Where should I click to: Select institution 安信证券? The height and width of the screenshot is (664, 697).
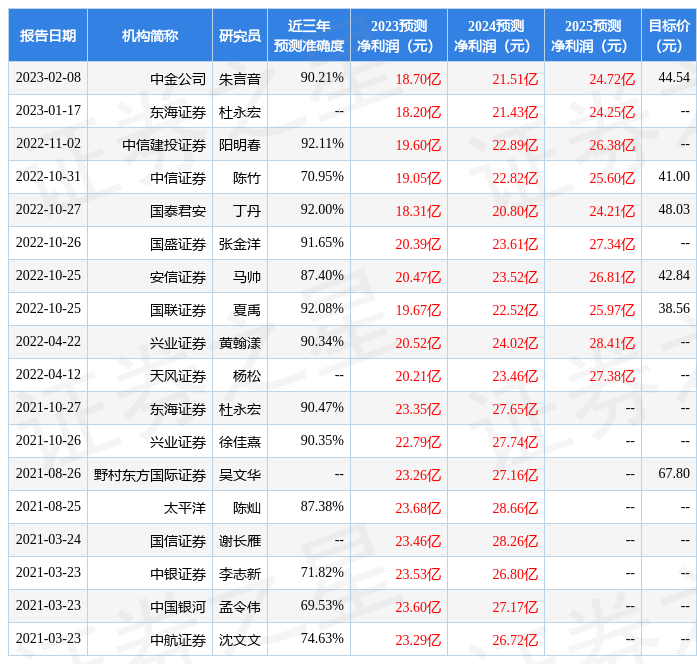click(178, 277)
